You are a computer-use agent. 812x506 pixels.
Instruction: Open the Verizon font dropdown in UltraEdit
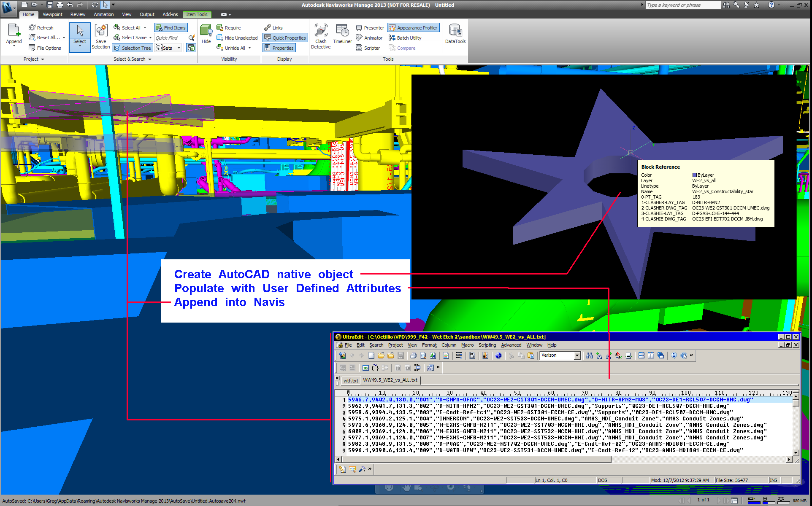tap(577, 355)
